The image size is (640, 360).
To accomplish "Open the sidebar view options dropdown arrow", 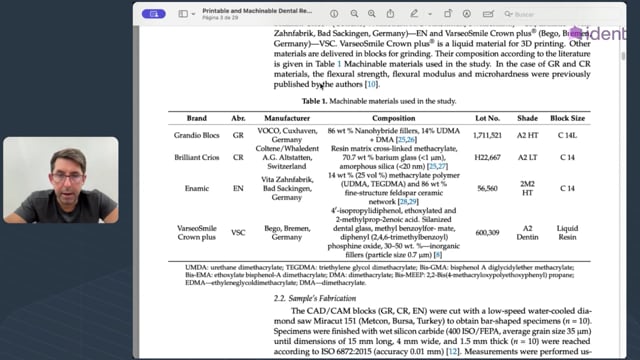I will coord(193,14).
